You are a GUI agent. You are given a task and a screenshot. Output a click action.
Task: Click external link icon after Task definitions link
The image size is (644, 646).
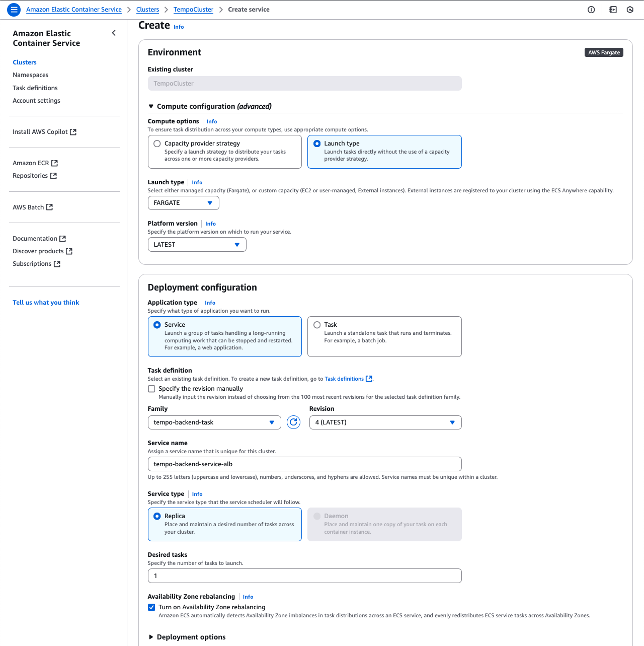pyautogui.click(x=369, y=379)
